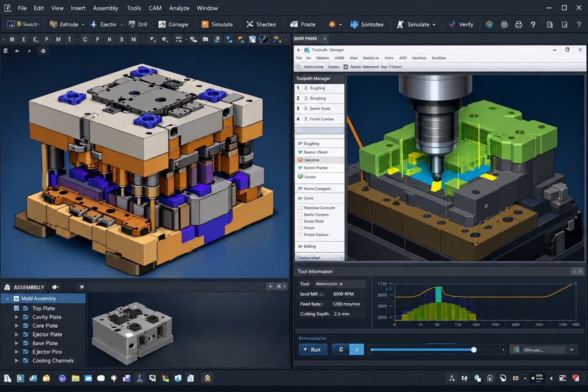Click the sun icon in top toolbar
The width and height of the screenshot is (588, 392).
[x=332, y=24]
